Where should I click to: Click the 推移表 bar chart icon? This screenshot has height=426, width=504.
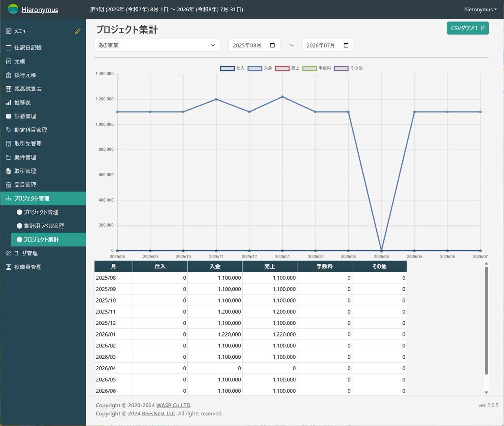(x=8, y=103)
